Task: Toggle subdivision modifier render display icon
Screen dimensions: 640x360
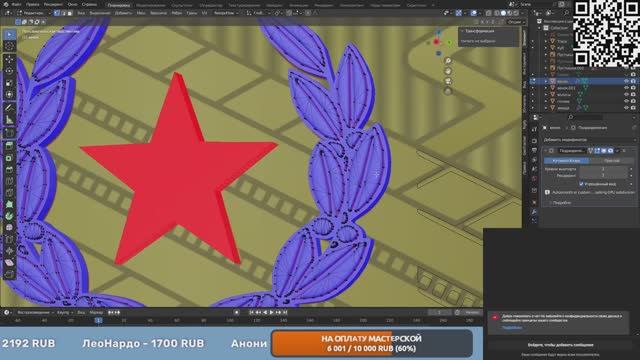Action: tap(611, 151)
